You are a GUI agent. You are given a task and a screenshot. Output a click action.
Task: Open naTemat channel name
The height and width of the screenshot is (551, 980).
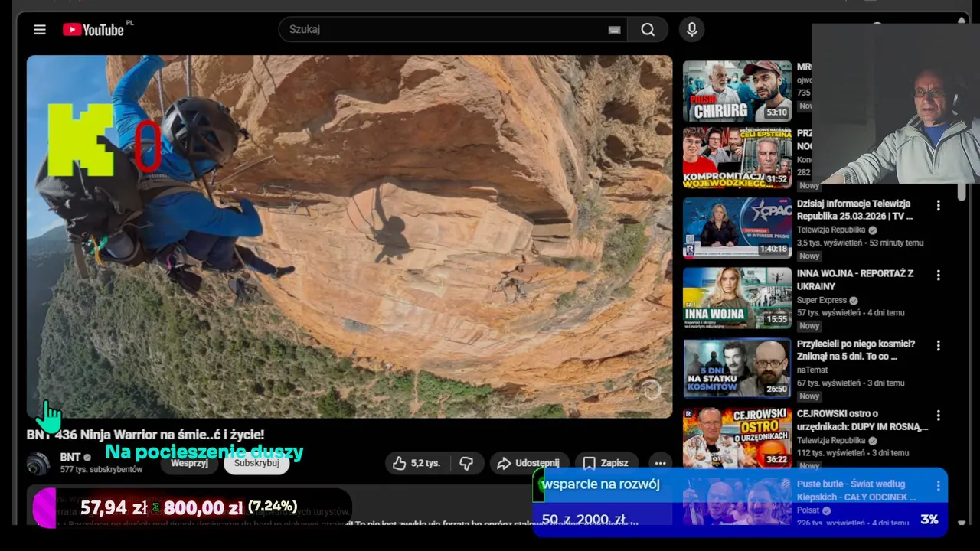812,370
